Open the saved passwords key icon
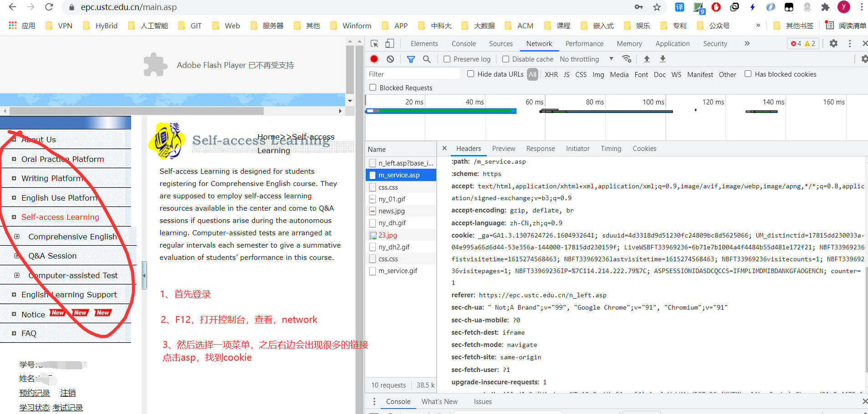This screenshot has width=868, height=414. [x=638, y=7]
